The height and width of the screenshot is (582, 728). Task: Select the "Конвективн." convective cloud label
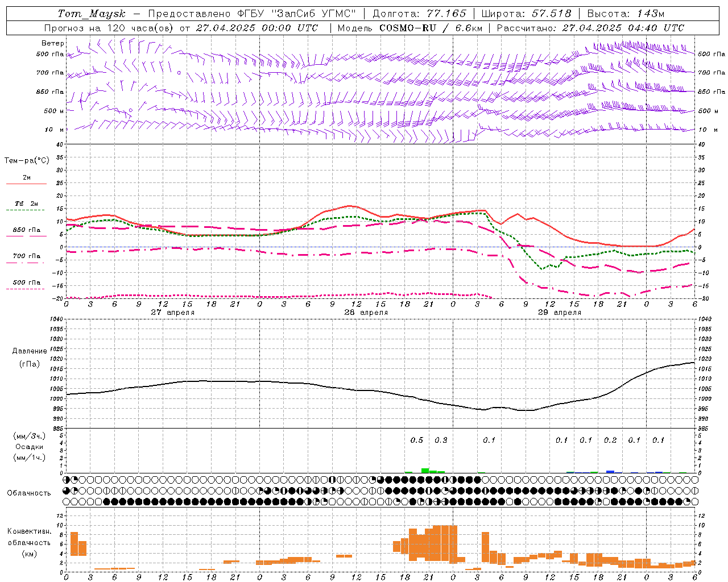(x=29, y=531)
